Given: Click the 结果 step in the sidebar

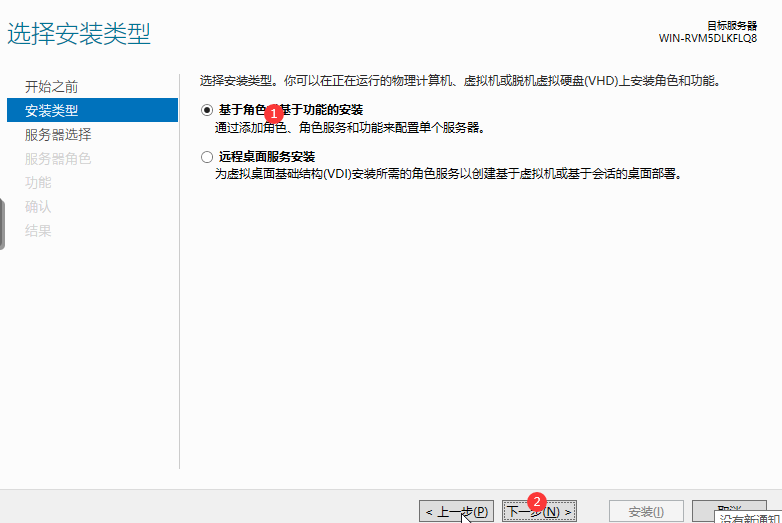Looking at the screenshot, I should click(x=38, y=230).
